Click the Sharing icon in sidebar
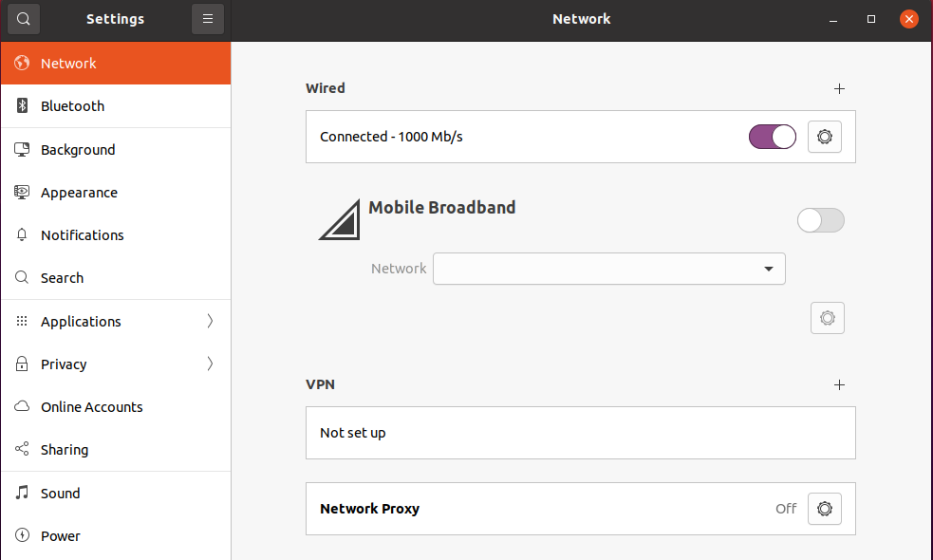This screenshot has width=933, height=560. [22, 449]
